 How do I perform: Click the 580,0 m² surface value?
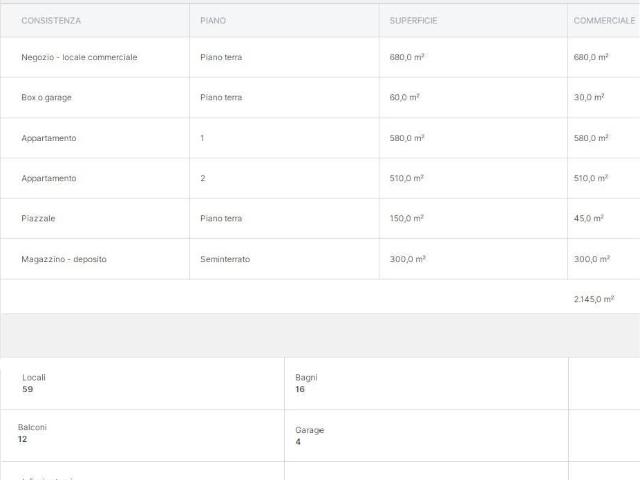coord(407,138)
